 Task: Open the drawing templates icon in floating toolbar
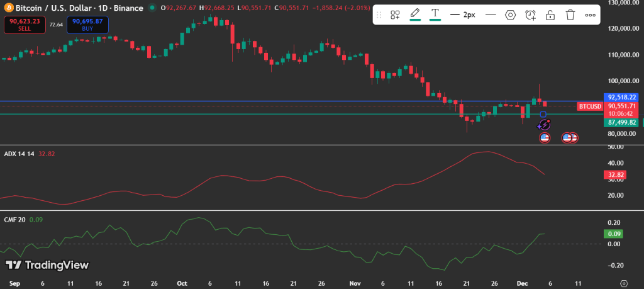click(x=395, y=15)
